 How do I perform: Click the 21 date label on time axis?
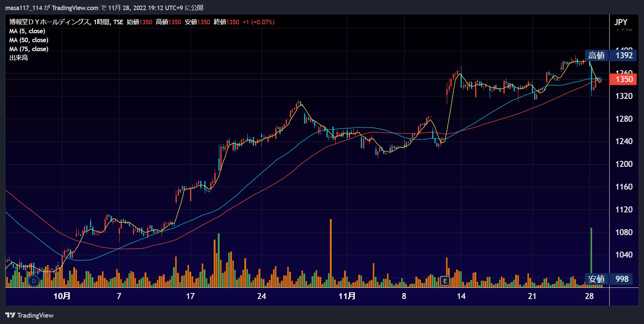[x=532, y=296]
